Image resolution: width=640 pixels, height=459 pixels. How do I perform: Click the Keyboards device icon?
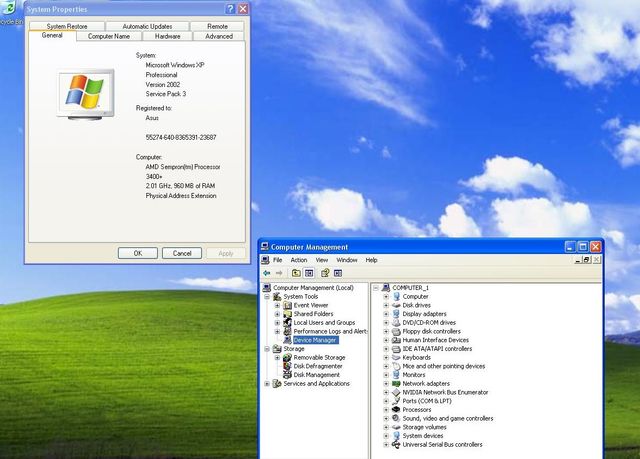point(396,357)
